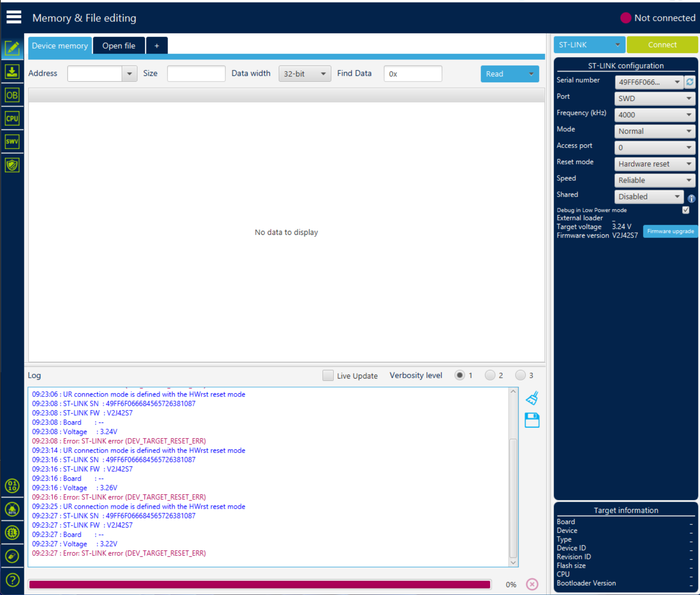Focus the Find Data input field
Viewport: 700px width, 595px height.
coord(413,74)
